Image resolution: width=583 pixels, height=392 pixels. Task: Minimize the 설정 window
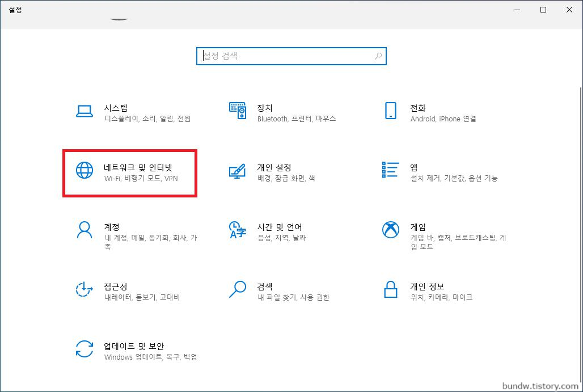[517, 10]
